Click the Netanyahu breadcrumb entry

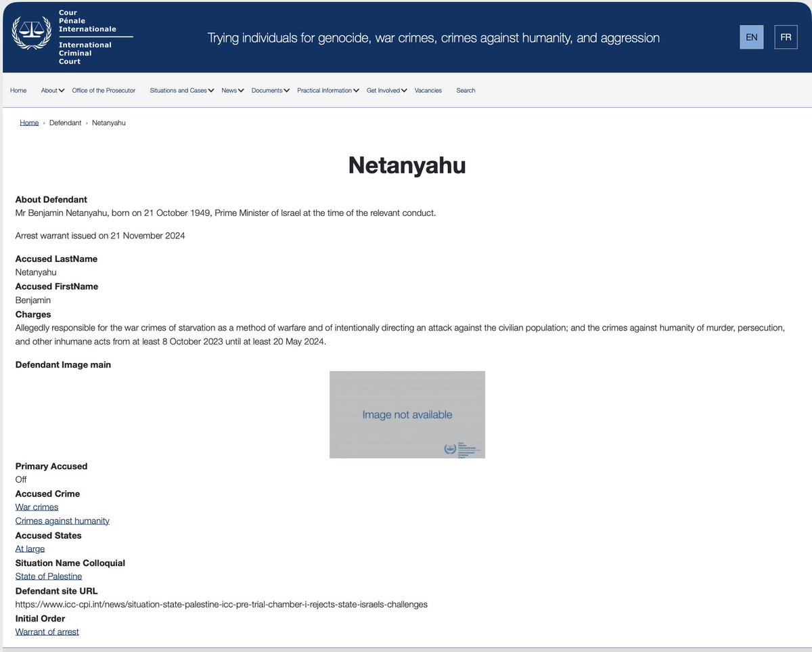(109, 123)
